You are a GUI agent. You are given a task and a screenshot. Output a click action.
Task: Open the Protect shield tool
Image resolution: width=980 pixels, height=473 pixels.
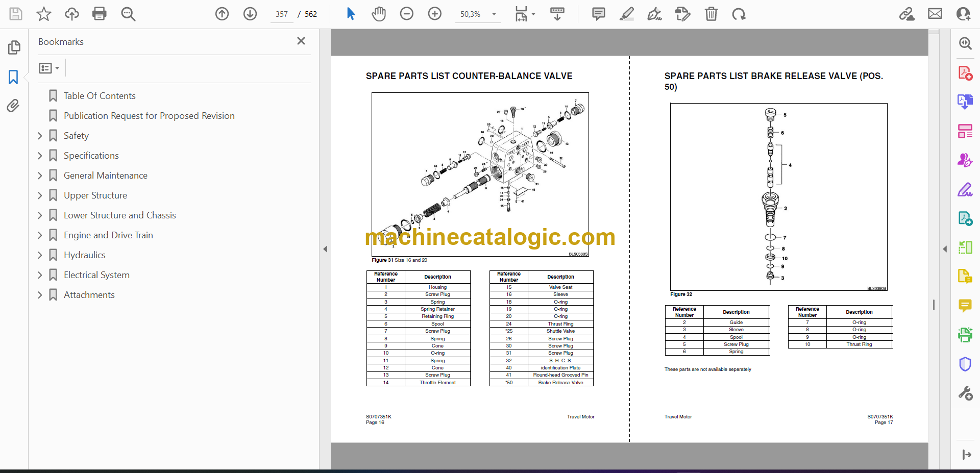[x=965, y=364]
